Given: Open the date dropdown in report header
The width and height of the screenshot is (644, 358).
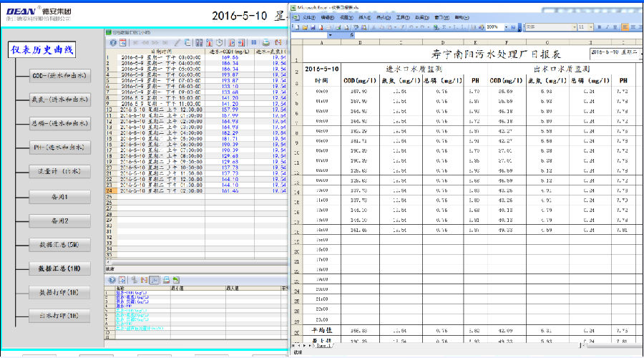Looking at the screenshot, I should pos(640,52).
